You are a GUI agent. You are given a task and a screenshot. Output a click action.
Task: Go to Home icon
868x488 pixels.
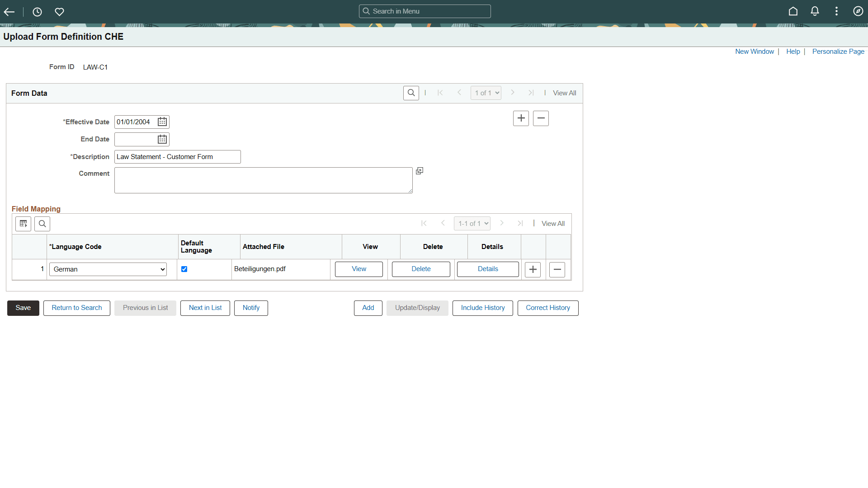[x=793, y=11]
